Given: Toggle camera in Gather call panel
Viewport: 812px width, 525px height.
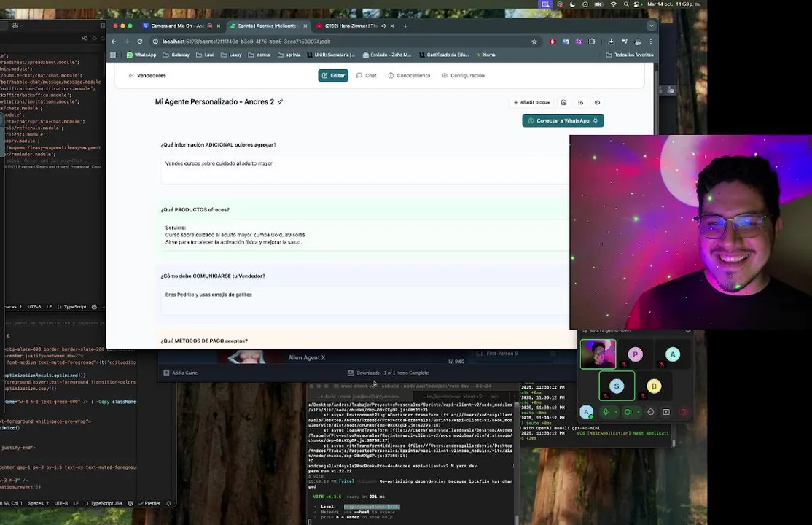Looking at the screenshot, I should (628, 412).
